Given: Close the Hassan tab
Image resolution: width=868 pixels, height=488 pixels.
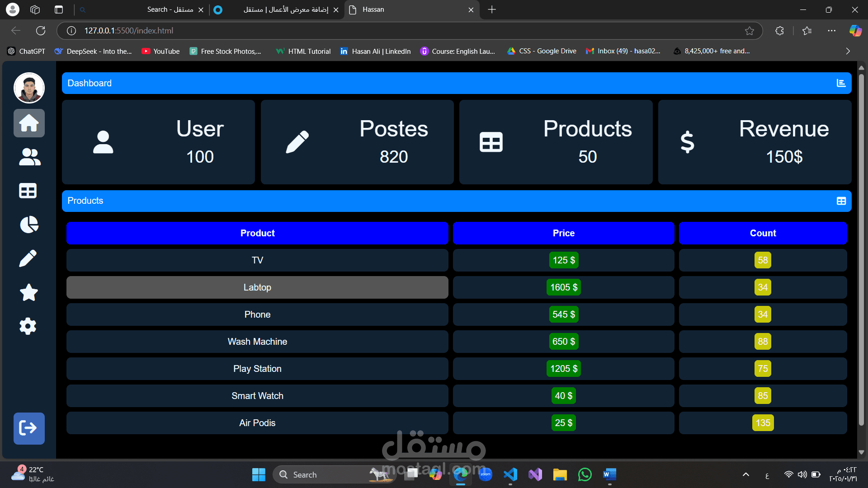Looking at the screenshot, I should click(471, 9).
